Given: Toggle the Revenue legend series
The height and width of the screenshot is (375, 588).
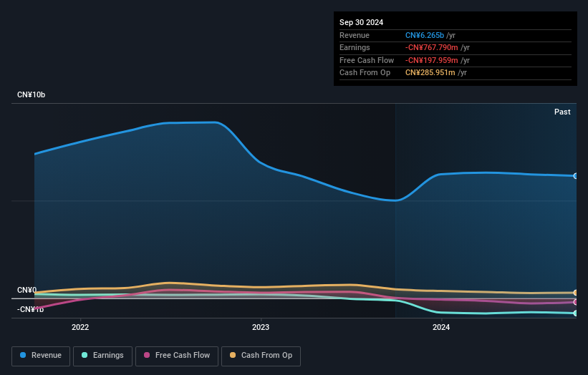Looking at the screenshot, I should point(41,356).
